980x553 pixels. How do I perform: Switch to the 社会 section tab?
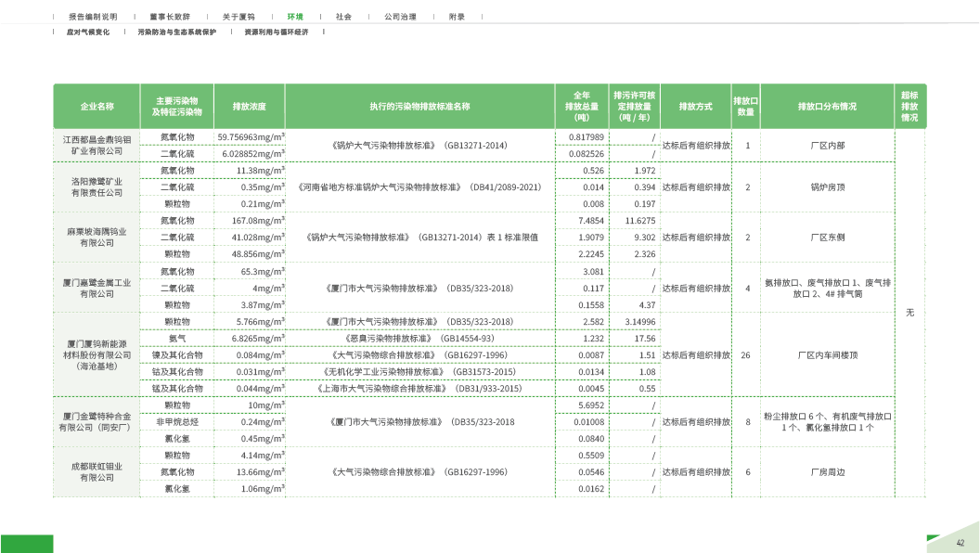(343, 17)
